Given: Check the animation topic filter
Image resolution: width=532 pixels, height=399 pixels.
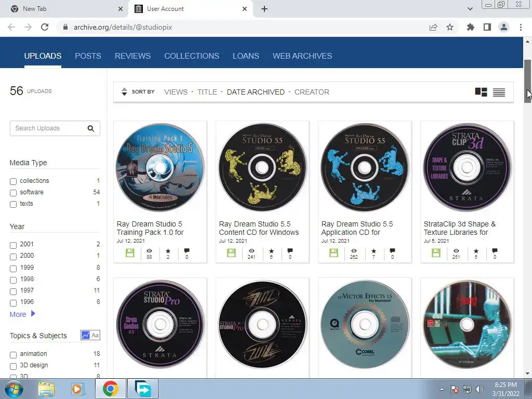Looking at the screenshot, I should coord(13,355).
